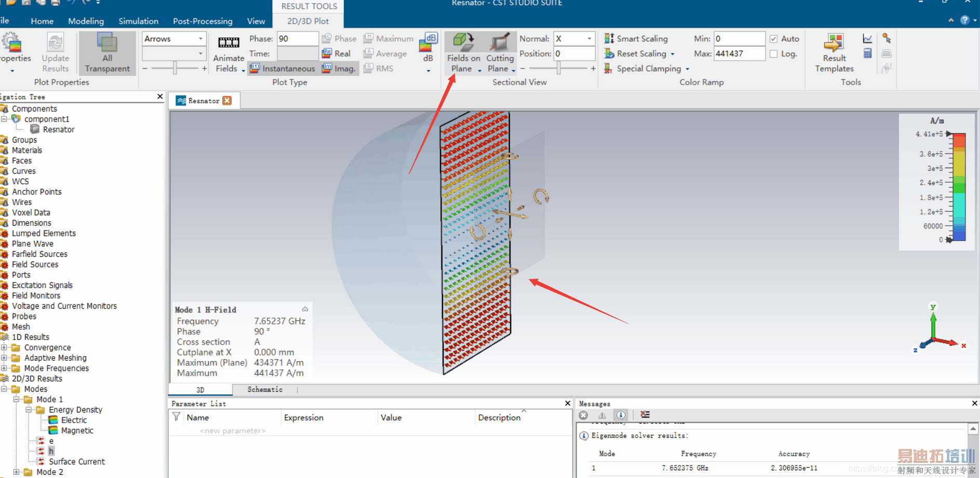Click the 1D plot chart icon in Tools
Viewport: 980px width, 478px height.
tap(867, 38)
